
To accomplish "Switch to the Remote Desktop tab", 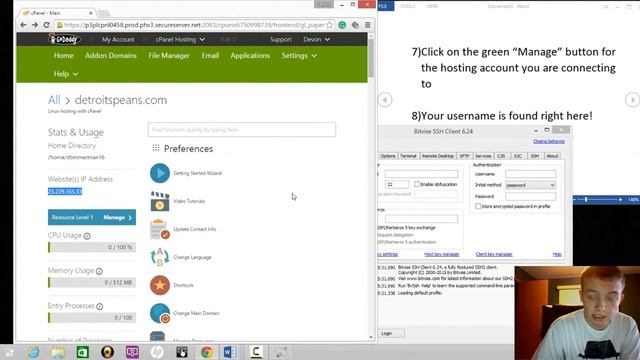I will click(x=438, y=156).
